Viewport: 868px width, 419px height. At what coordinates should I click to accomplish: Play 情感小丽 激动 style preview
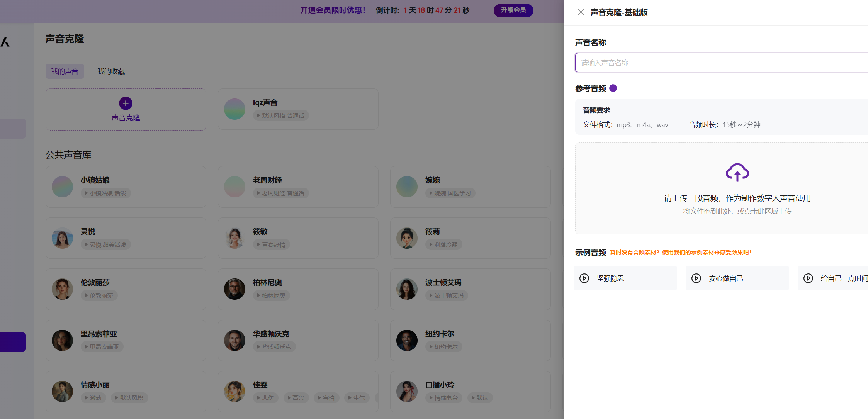93,398
